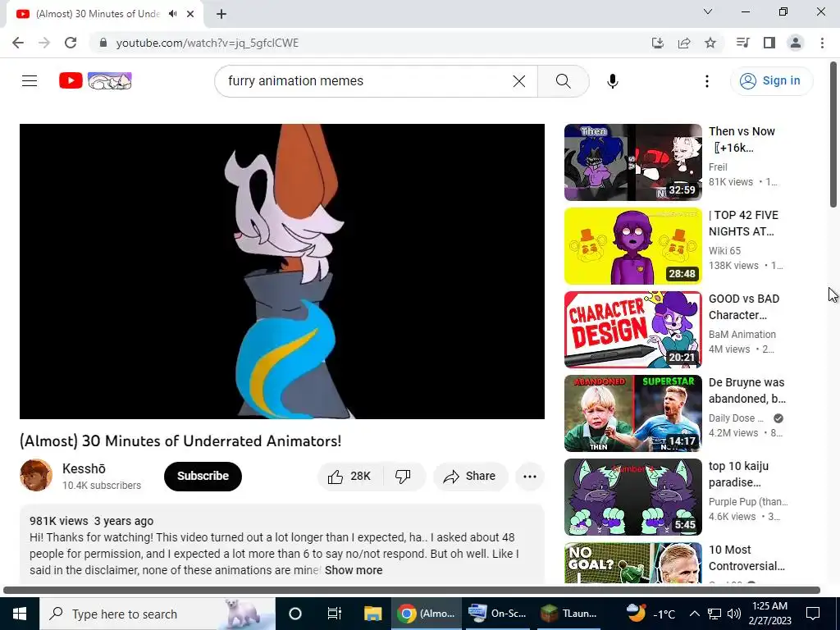This screenshot has height=630, width=840.
Task: Open the Windows Start menu
Action: [20, 614]
